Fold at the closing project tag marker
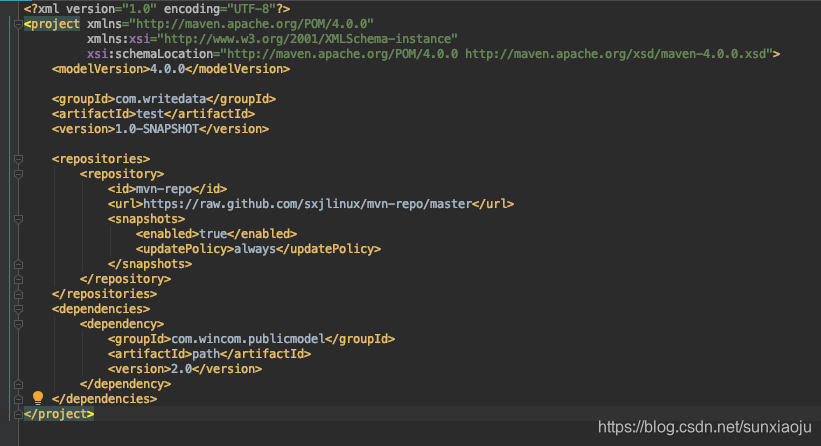The image size is (821, 446). click(x=18, y=414)
